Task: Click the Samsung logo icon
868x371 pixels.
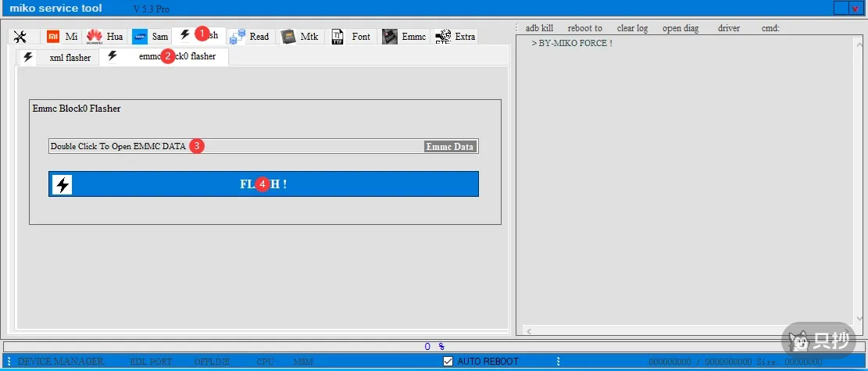Action: pyautogui.click(x=140, y=37)
